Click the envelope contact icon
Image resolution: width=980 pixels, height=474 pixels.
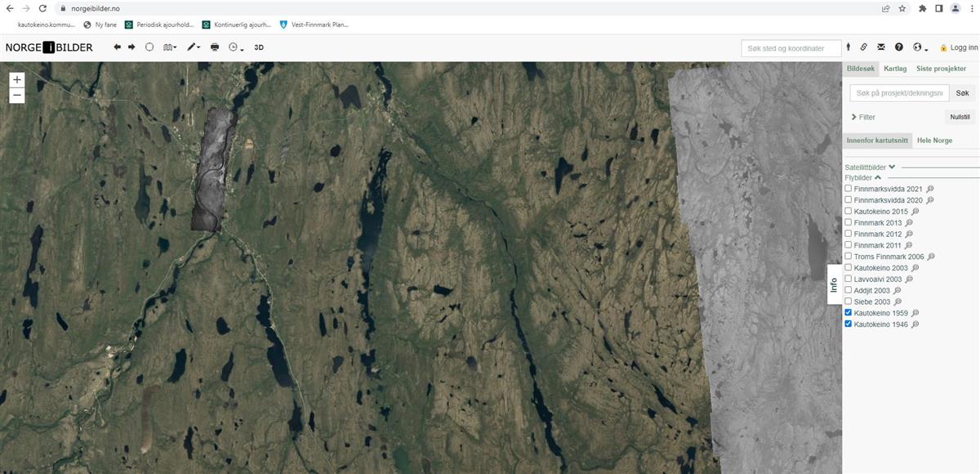881,47
